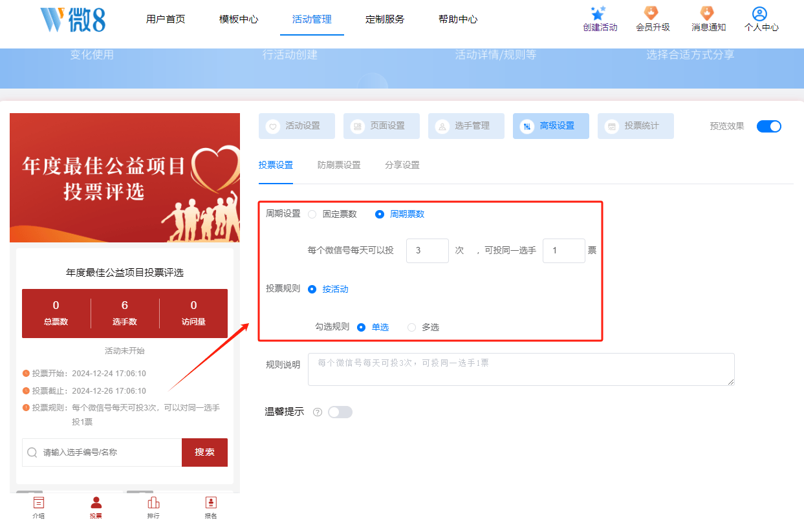Enable the 温馨提示 toggle
This screenshot has height=532, width=804.
(x=340, y=412)
